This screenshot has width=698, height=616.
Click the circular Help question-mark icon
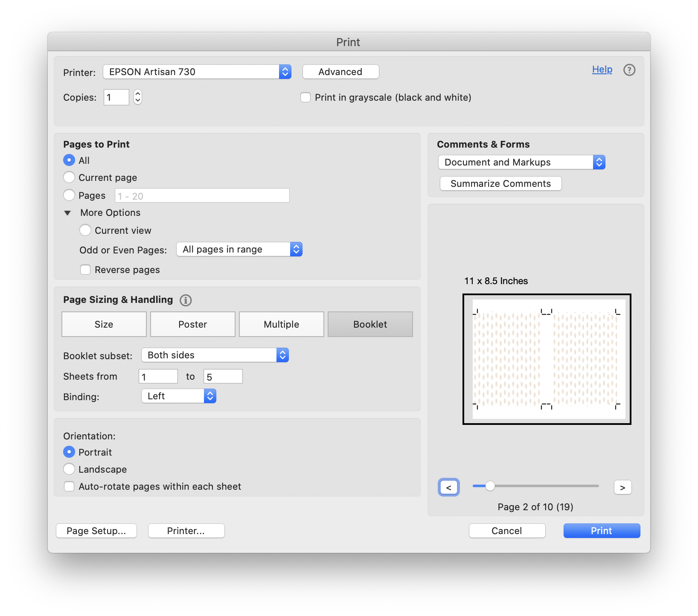pyautogui.click(x=629, y=70)
